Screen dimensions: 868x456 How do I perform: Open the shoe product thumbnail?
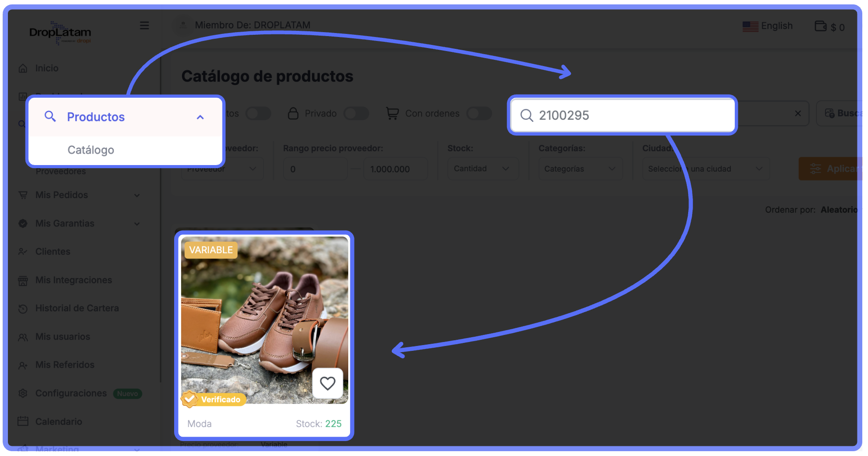coord(264,319)
